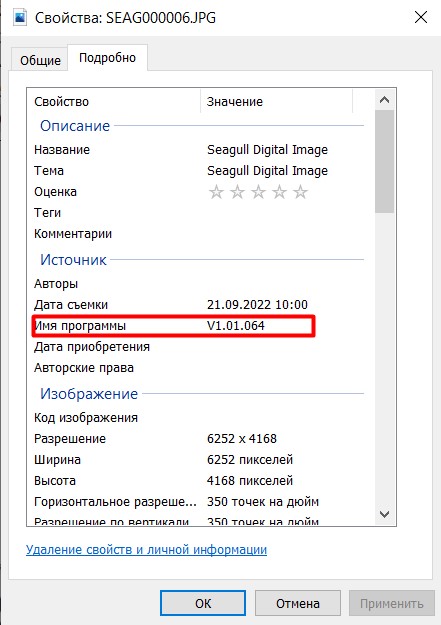Click the Описание section header

pyautogui.click(x=75, y=126)
